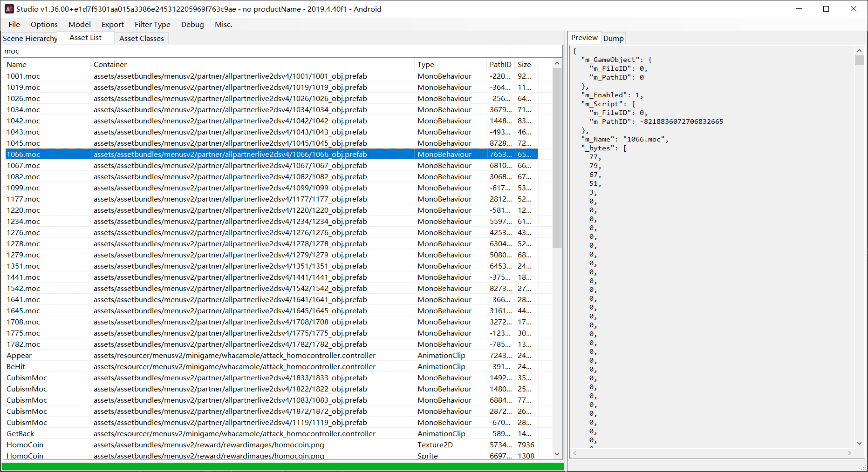
Task: Click the search field containing moc
Action: (x=282, y=51)
